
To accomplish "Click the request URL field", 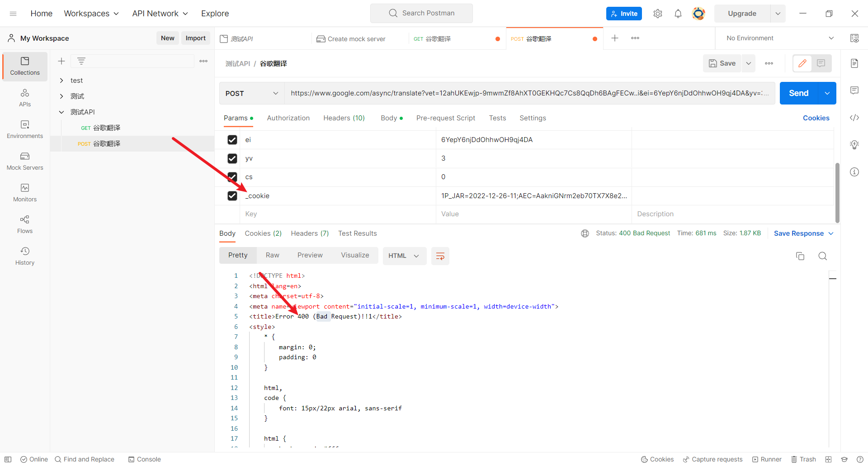I will [529, 93].
